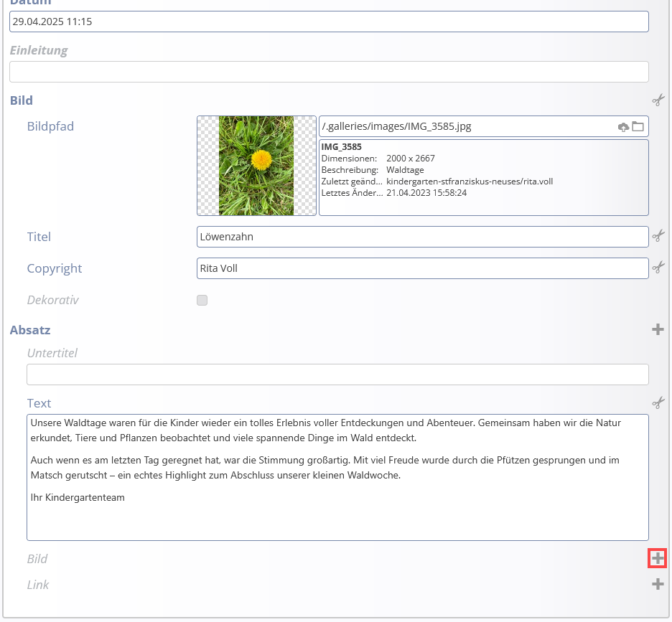Click the scissors icon next to Copyright field
This screenshot has height=622, width=672.
[x=658, y=268]
